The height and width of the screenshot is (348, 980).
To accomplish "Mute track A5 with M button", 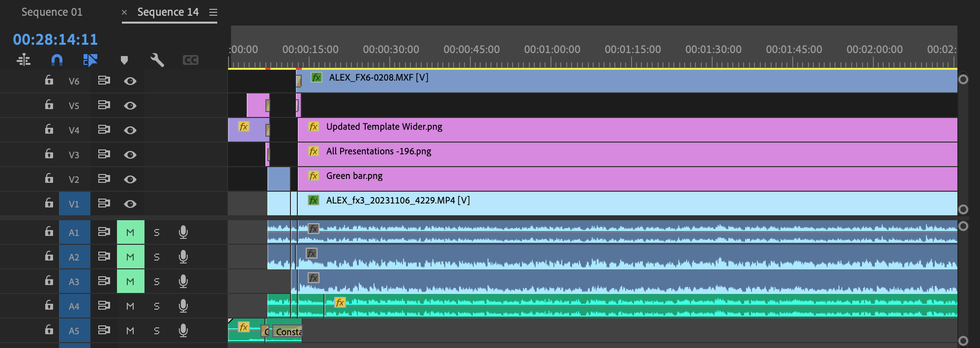I will point(130,331).
